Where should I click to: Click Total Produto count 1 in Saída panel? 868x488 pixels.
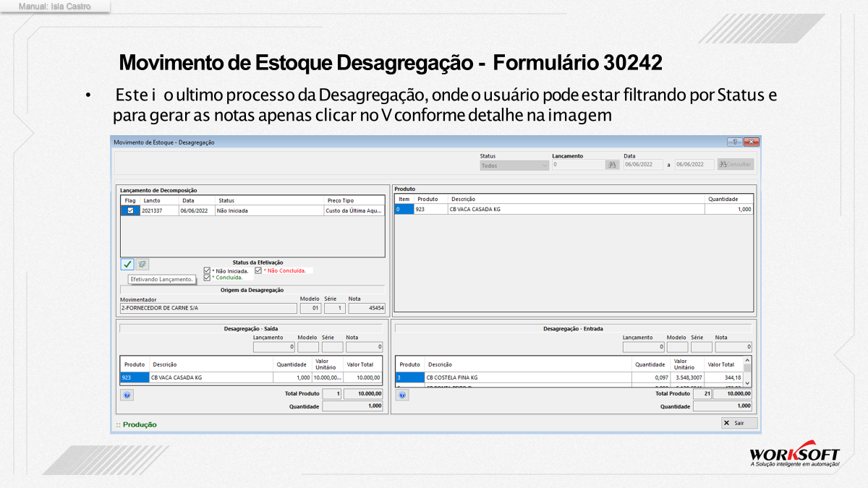[331, 394]
